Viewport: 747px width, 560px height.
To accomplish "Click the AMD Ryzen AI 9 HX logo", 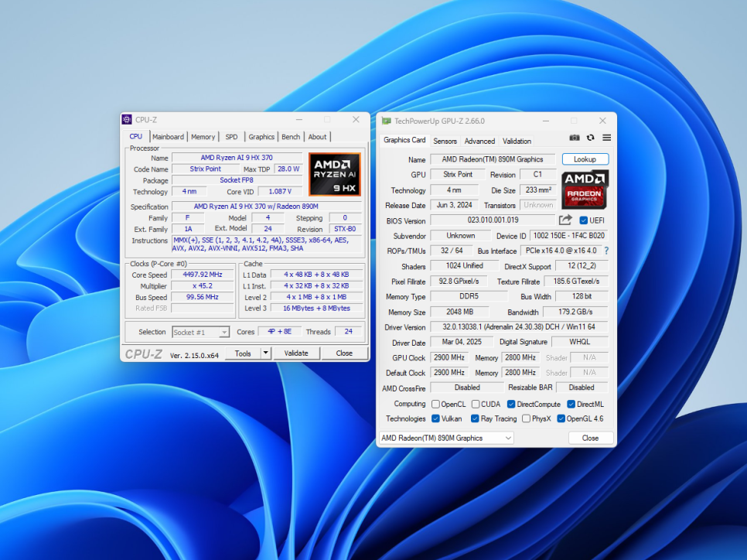I will [334, 175].
